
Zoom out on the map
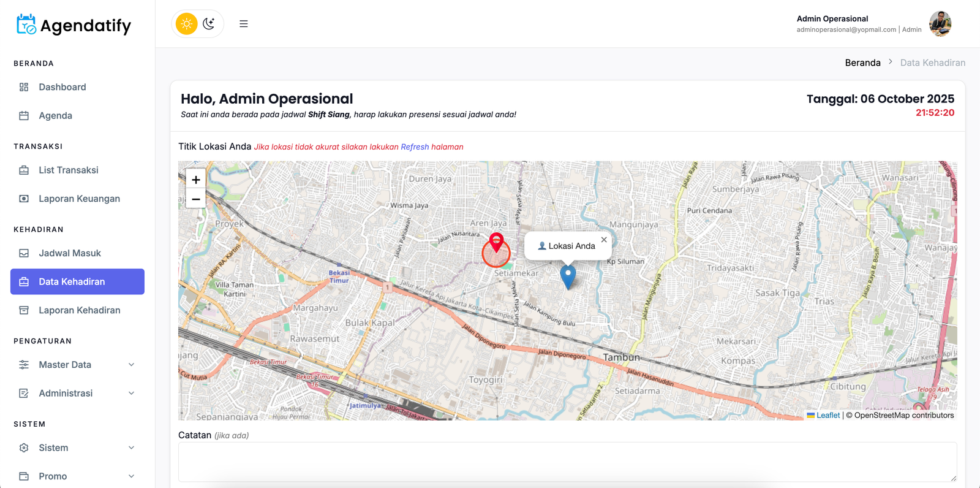tap(196, 199)
